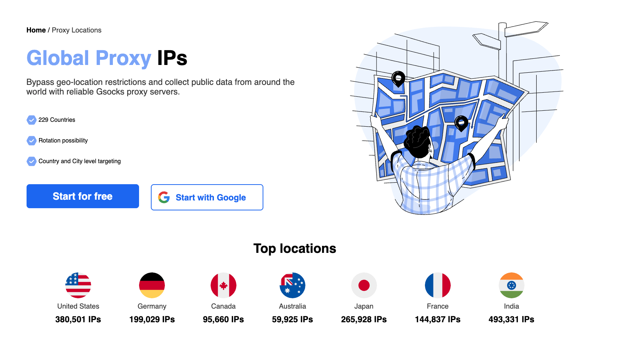
Task: Click the United States flag icon
Action: tap(78, 285)
